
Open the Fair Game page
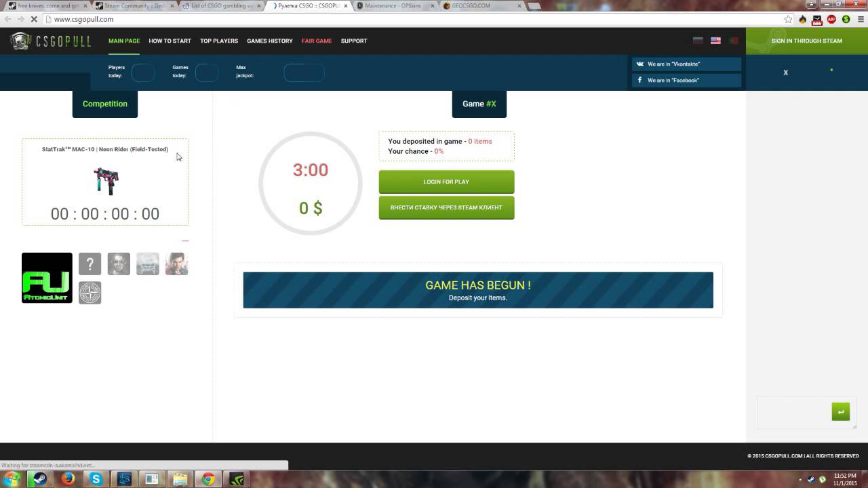tap(317, 41)
